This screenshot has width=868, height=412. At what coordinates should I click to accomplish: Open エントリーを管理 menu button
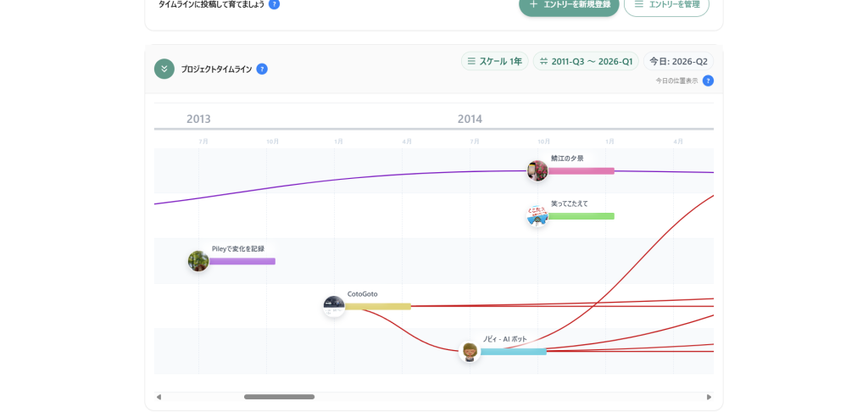666,5
